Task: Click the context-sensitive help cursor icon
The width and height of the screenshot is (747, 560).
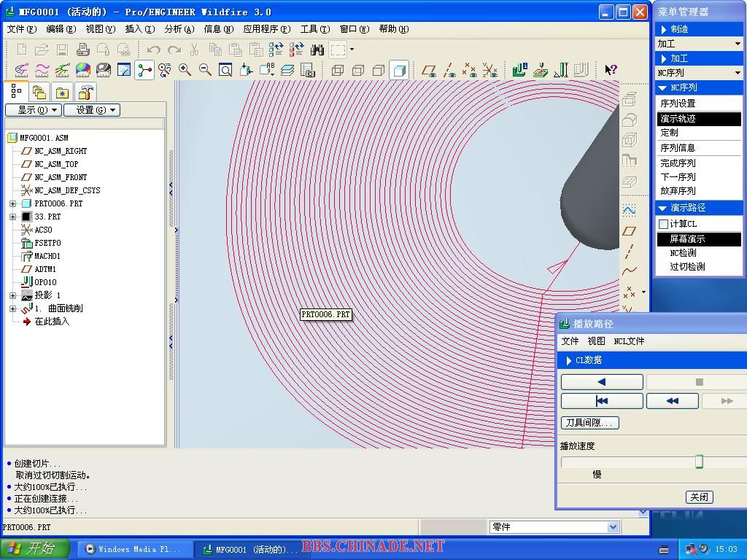Action: coord(611,70)
